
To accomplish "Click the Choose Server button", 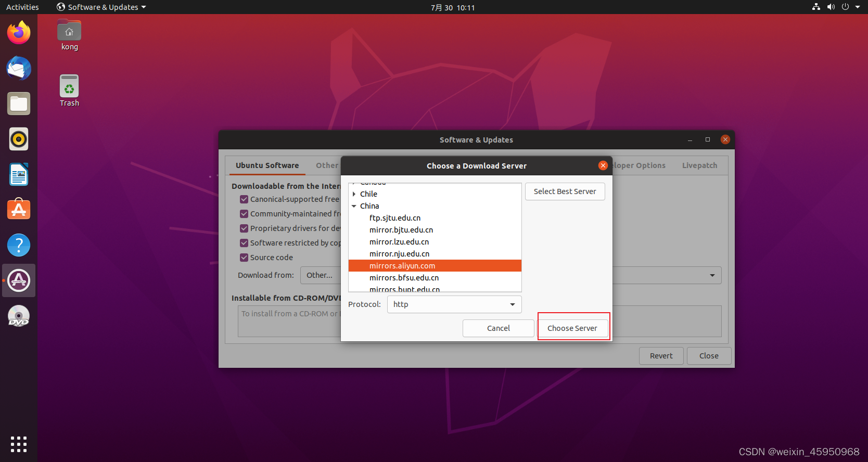I will pos(572,328).
